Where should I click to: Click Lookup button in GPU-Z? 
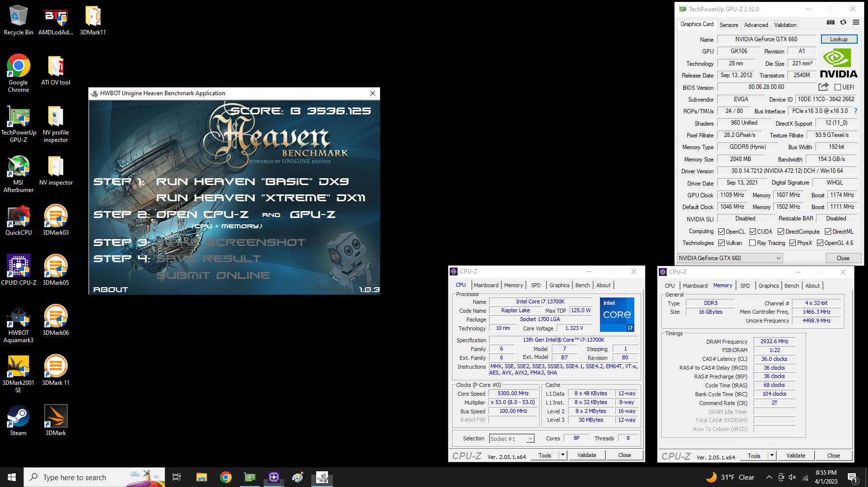(x=839, y=39)
